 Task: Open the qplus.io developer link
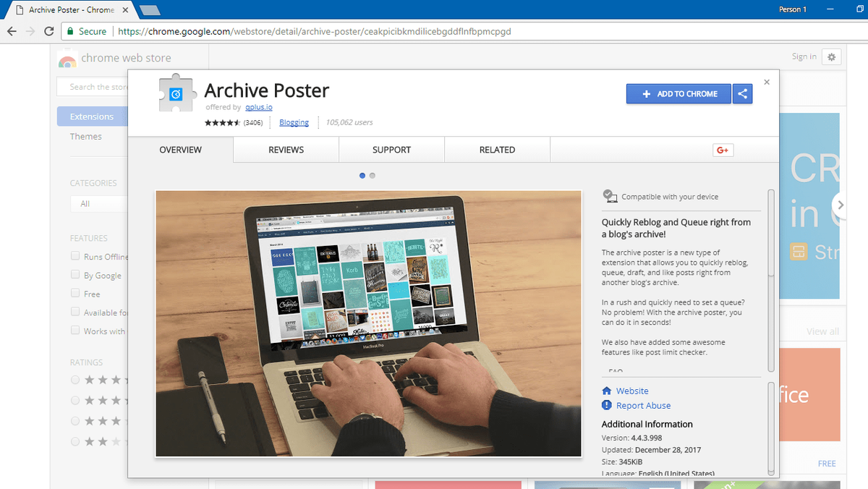point(258,107)
